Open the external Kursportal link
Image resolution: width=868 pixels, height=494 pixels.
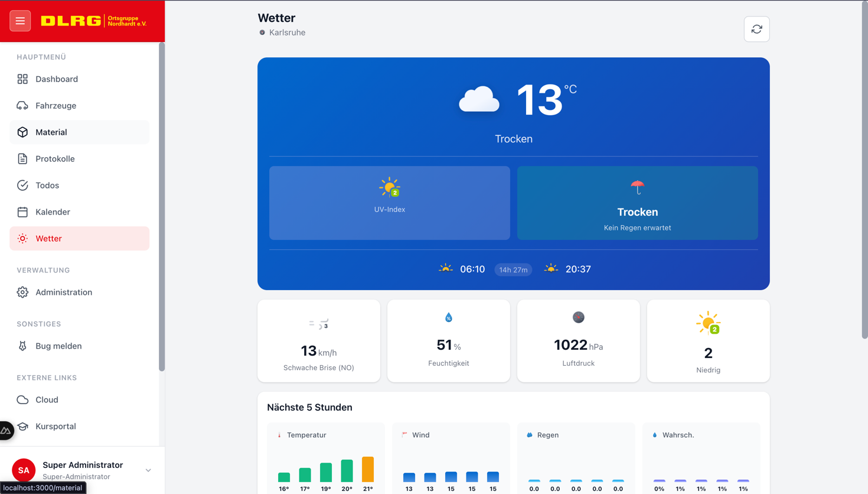pyautogui.click(x=79, y=427)
